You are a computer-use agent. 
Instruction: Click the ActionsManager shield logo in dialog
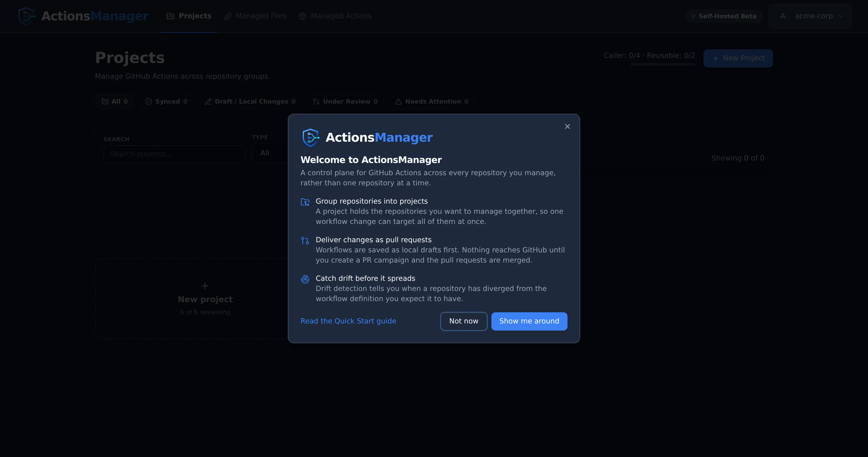(310, 138)
